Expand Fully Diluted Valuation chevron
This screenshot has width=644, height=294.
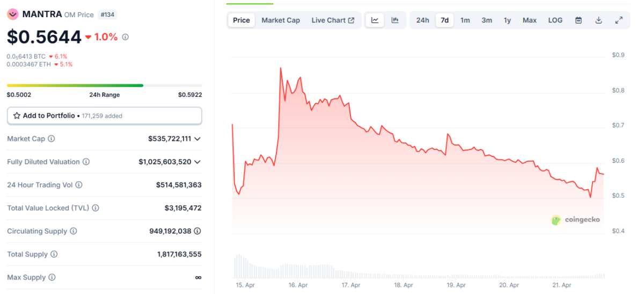(x=197, y=162)
